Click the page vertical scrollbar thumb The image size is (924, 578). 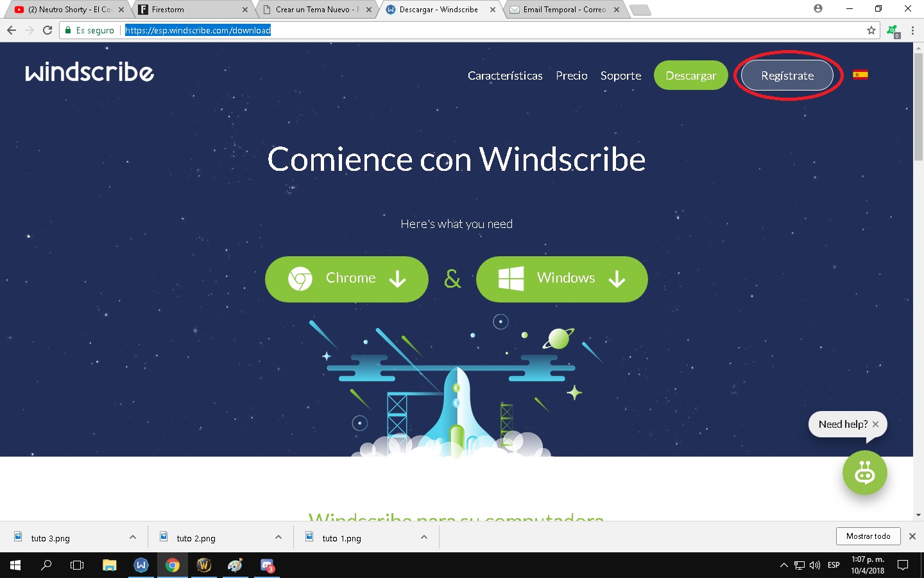918,106
